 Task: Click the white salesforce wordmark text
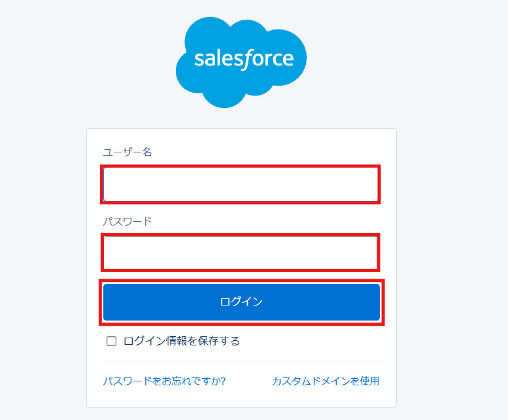[244, 60]
